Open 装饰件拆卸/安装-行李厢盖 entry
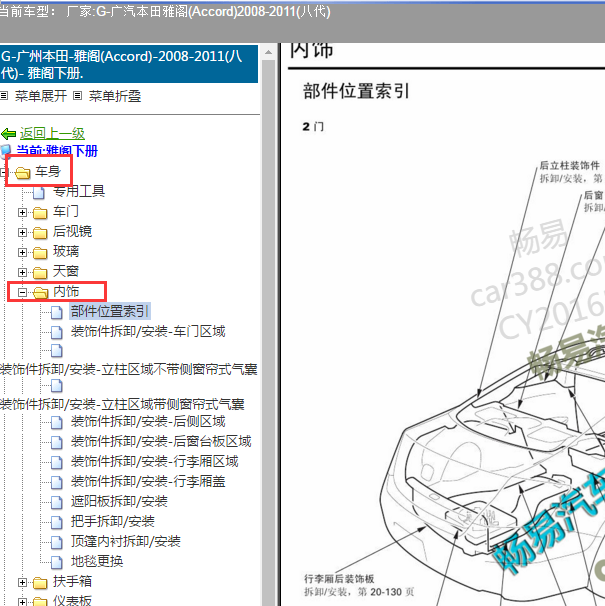 click(x=148, y=482)
